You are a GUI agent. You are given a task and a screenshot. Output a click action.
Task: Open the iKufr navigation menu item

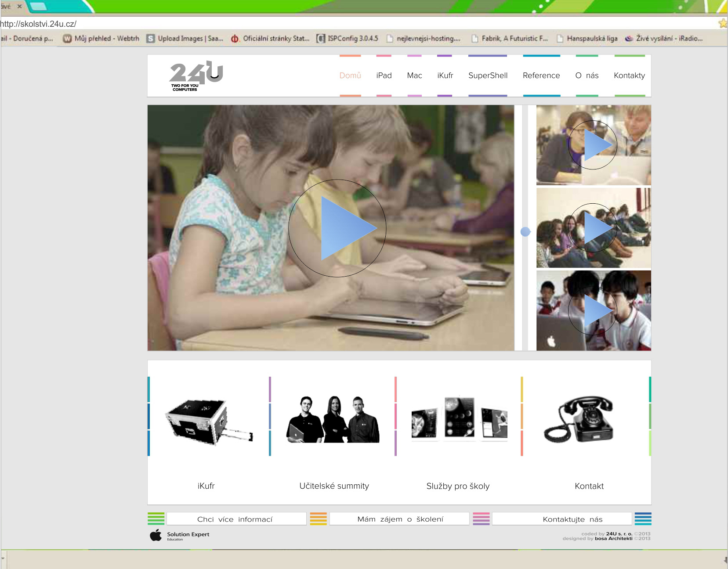point(445,76)
